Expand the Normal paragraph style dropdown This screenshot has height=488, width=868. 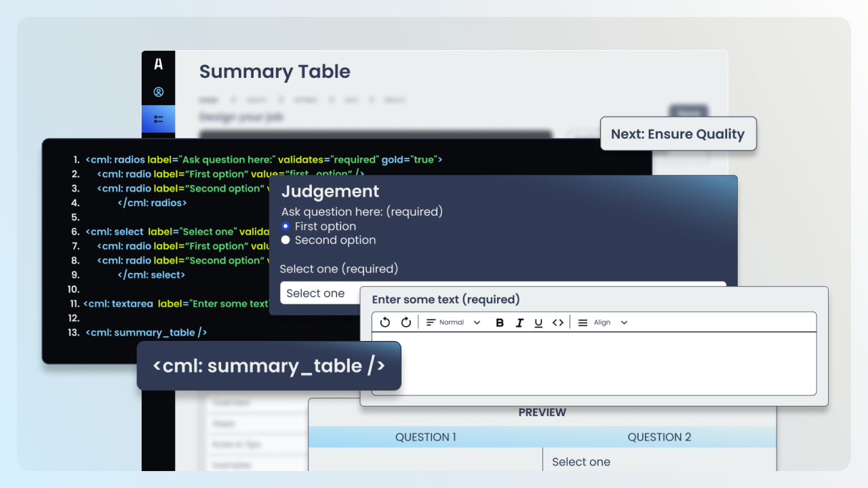click(x=453, y=322)
